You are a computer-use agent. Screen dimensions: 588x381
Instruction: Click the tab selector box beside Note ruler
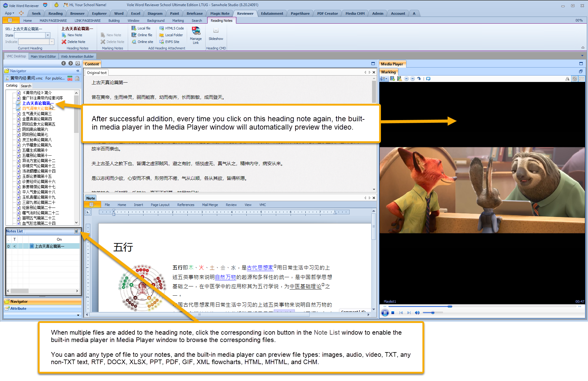[x=88, y=212]
